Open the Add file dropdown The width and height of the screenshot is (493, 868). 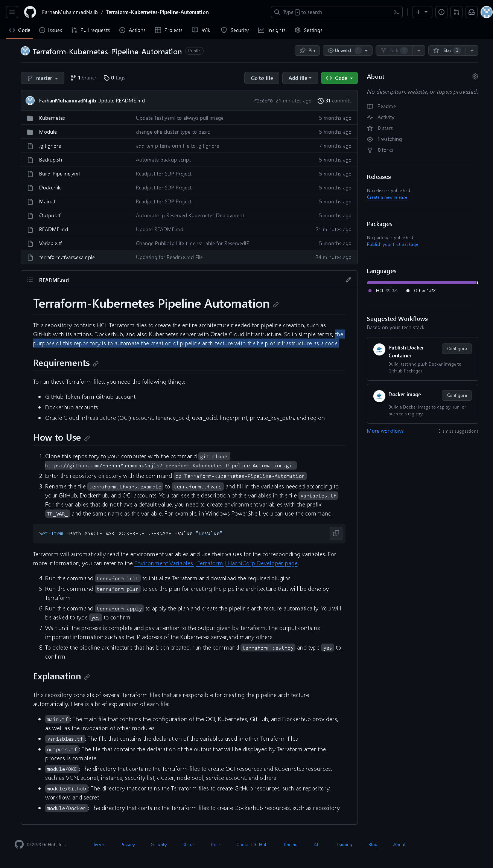300,78
